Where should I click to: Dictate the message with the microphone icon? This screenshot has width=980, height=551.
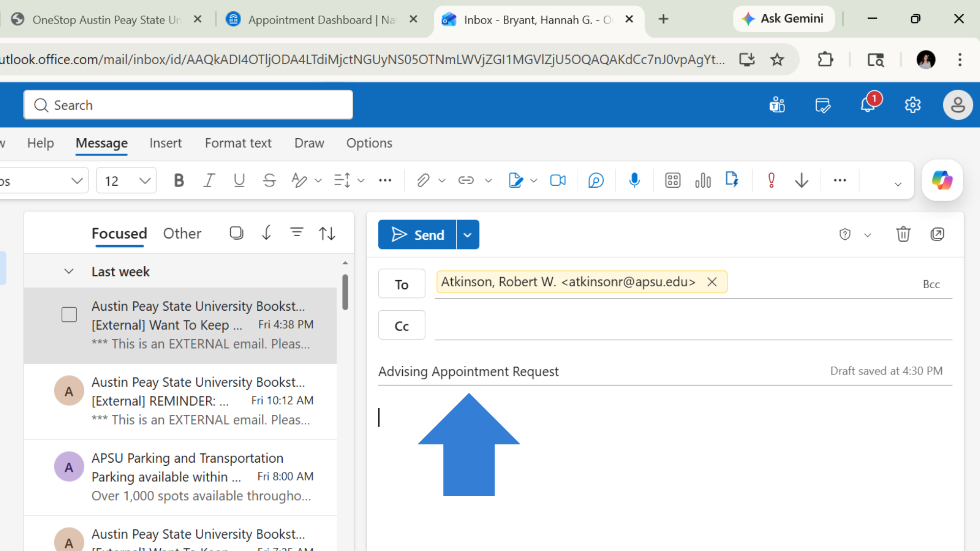tap(634, 180)
